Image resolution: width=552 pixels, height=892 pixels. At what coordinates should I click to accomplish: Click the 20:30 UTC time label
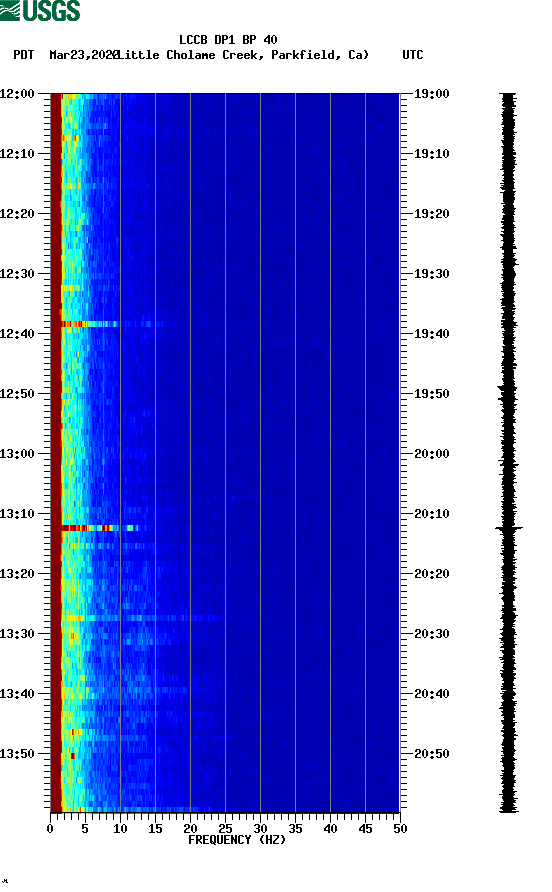click(431, 634)
